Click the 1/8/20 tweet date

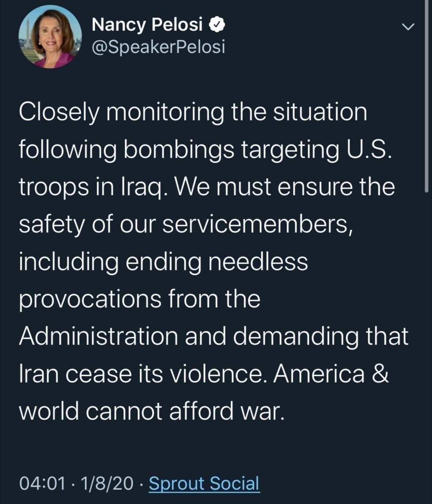106,483
